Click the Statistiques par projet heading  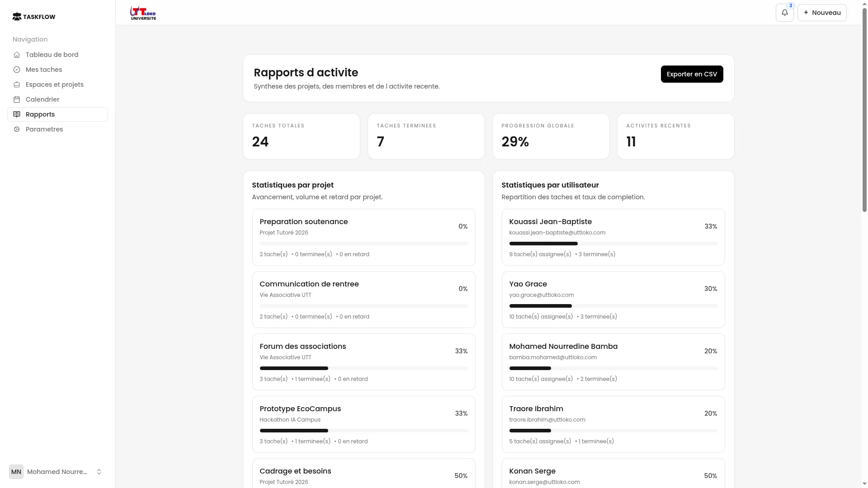[292, 185]
